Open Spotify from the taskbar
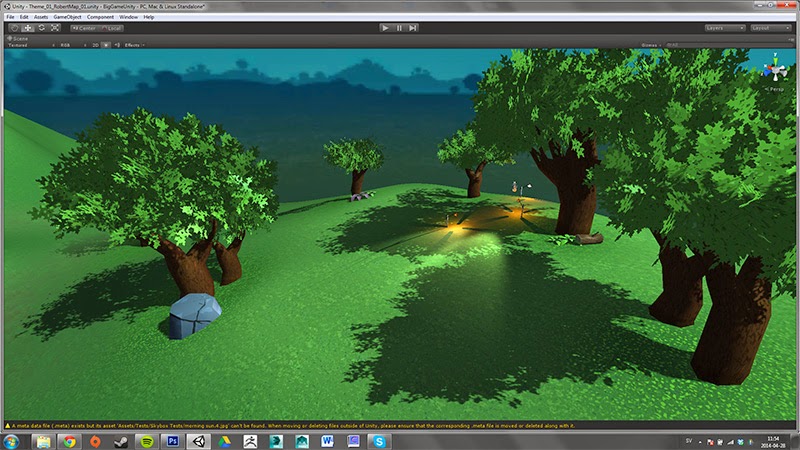This screenshot has width=800, height=450. click(x=146, y=440)
